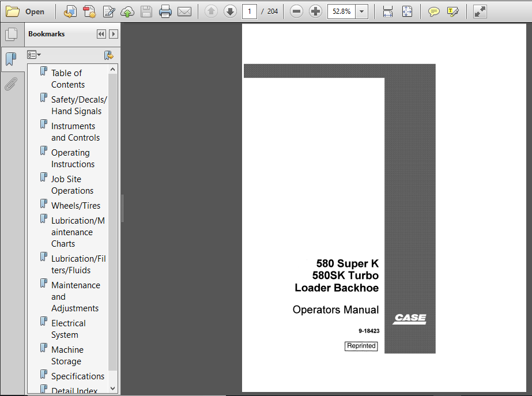532x396 pixels.
Task: Open the Attachments paperclip panel
Action: coord(11,84)
